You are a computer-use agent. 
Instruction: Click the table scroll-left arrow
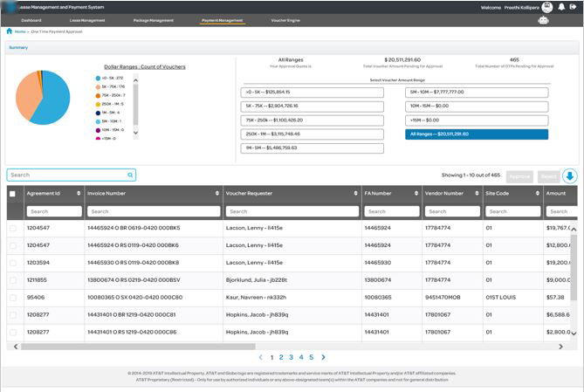pyautogui.click(x=16, y=347)
